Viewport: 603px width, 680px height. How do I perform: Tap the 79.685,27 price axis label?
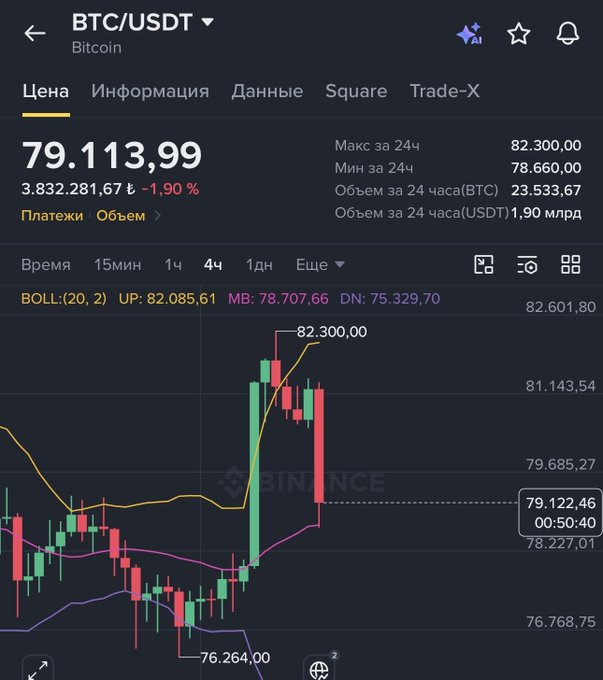[560, 464]
